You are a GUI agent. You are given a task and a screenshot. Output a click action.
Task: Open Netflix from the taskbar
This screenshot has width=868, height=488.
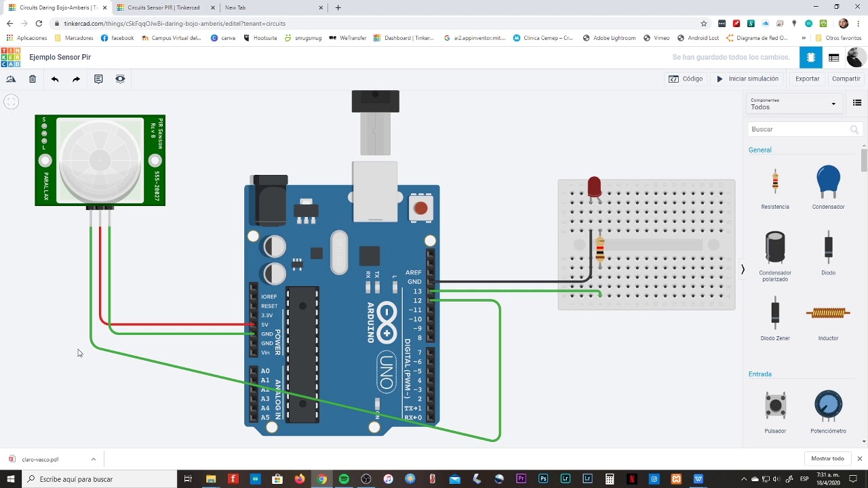[632, 479]
